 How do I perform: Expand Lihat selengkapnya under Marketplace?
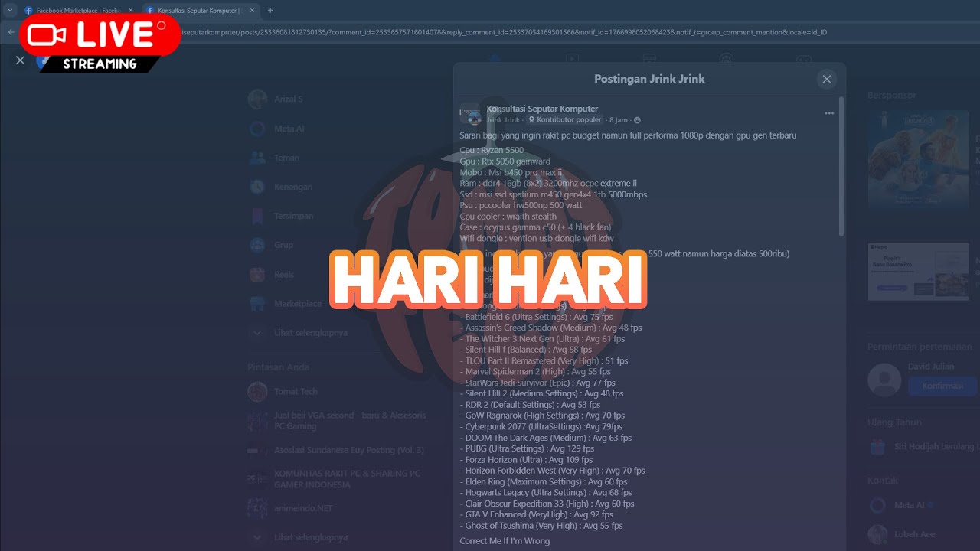(x=298, y=333)
